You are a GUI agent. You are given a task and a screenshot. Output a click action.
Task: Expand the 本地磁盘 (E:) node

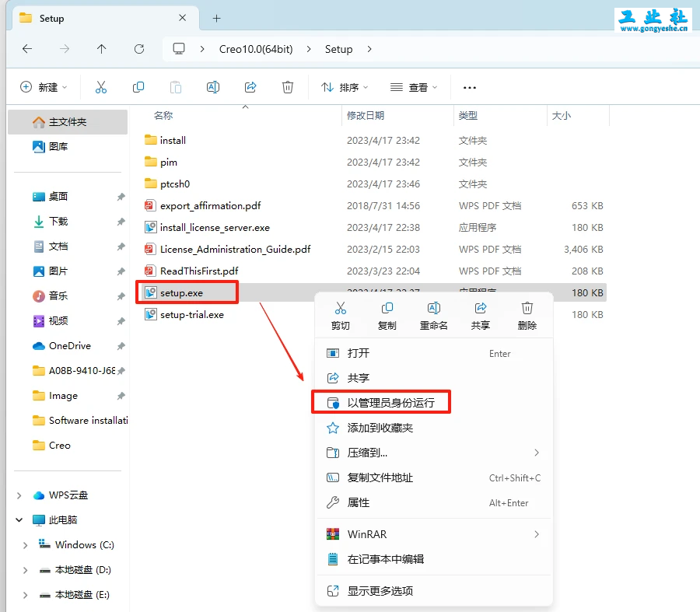(x=26, y=595)
